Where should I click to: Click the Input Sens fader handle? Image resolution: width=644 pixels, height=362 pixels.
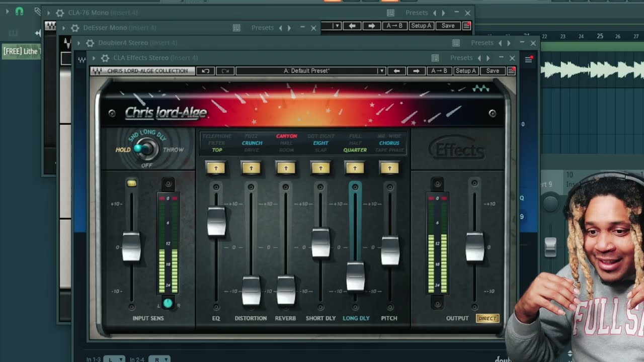131,247
